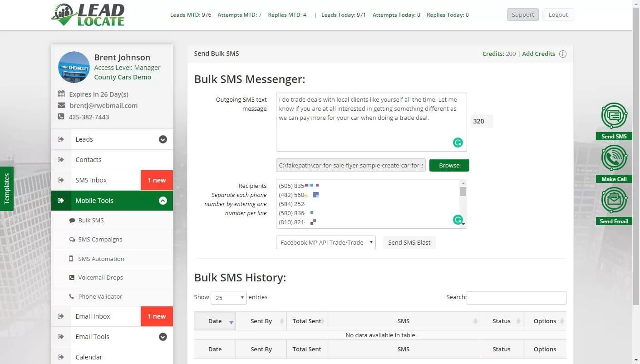Click the 320 character counter

[x=482, y=121]
